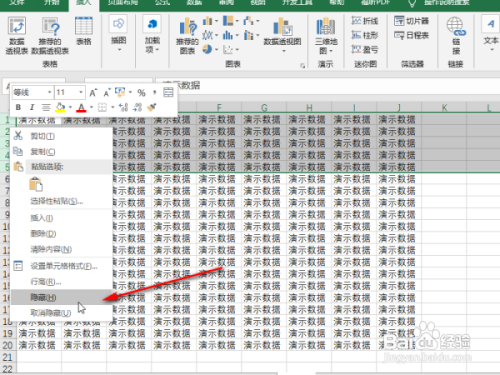Open the Charts group dialog launcher

pyautogui.click(x=303, y=66)
